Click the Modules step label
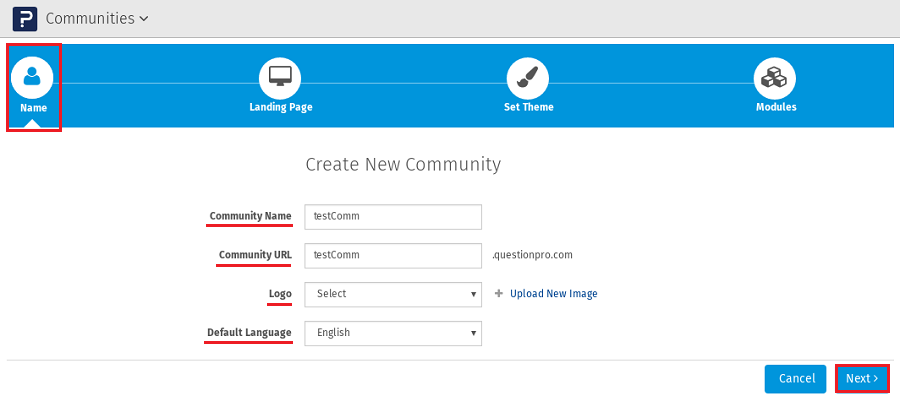Screen dimensions: 900x396 point(776,107)
